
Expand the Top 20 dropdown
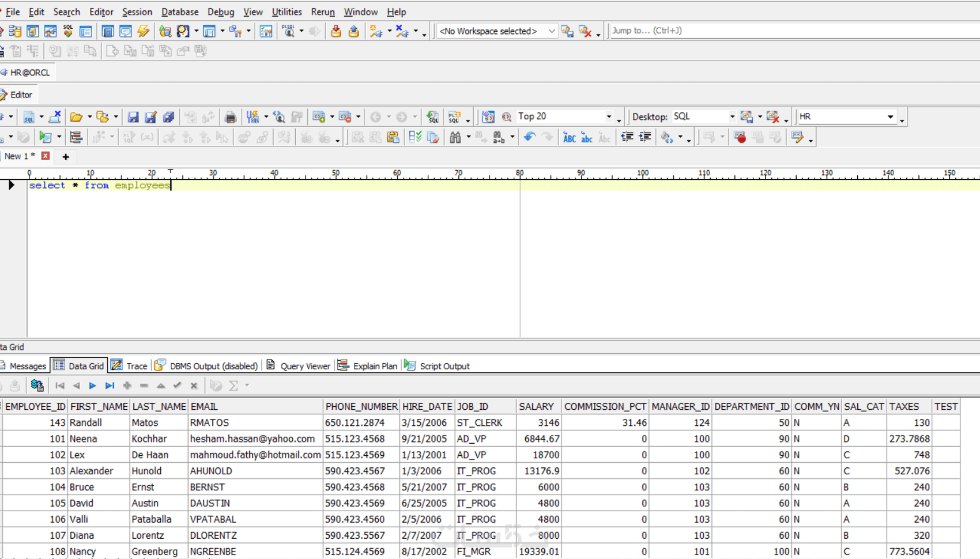tap(609, 117)
